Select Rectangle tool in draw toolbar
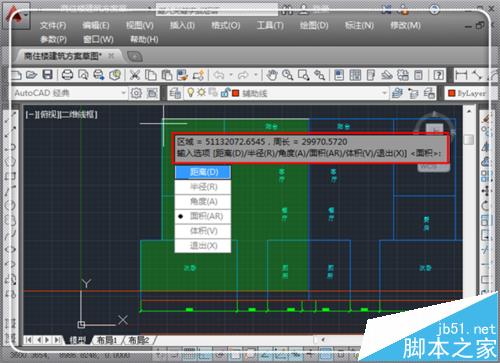 pyautogui.click(x=10, y=176)
